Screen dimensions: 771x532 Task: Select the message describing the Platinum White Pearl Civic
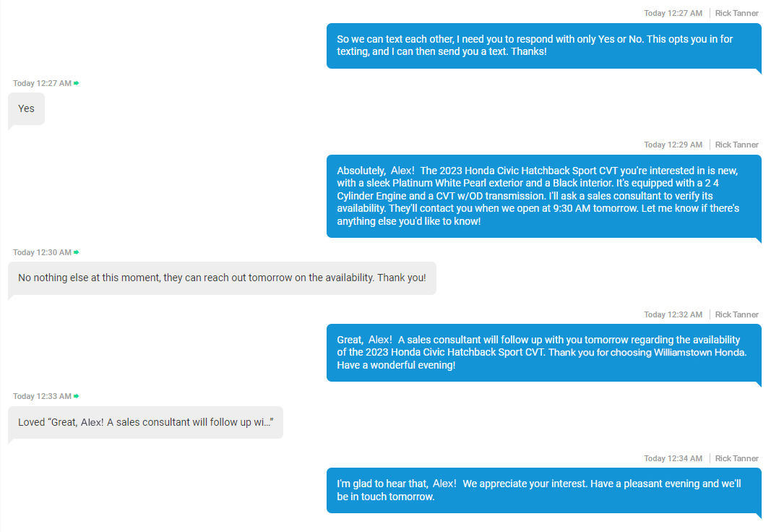click(x=543, y=196)
